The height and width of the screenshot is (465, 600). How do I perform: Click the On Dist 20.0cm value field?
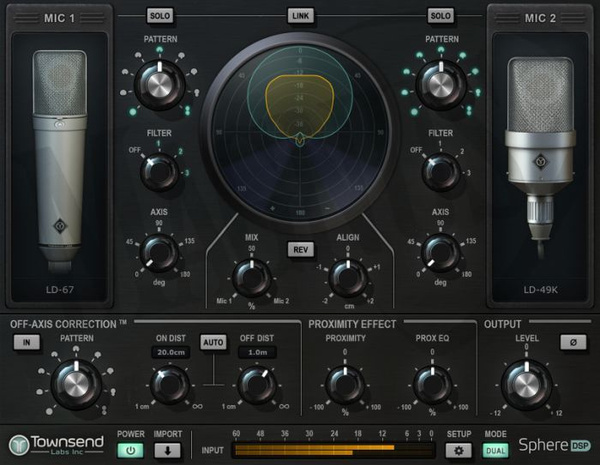171,352
